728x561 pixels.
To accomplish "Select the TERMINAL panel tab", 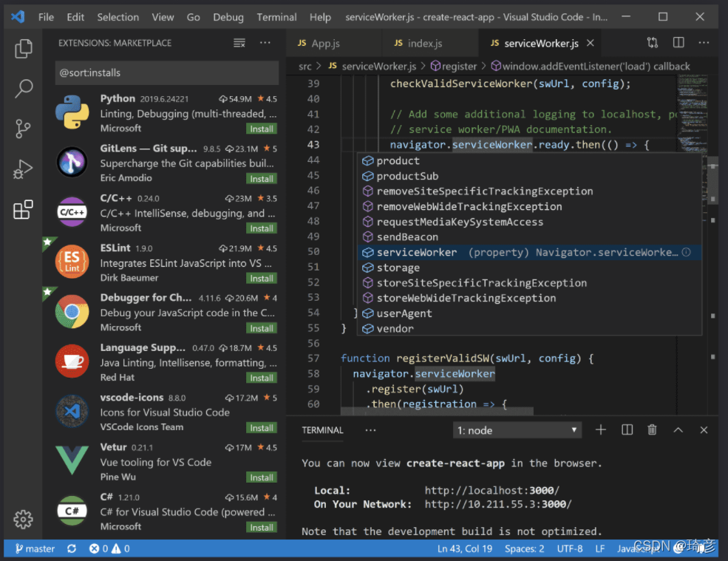I will (322, 430).
